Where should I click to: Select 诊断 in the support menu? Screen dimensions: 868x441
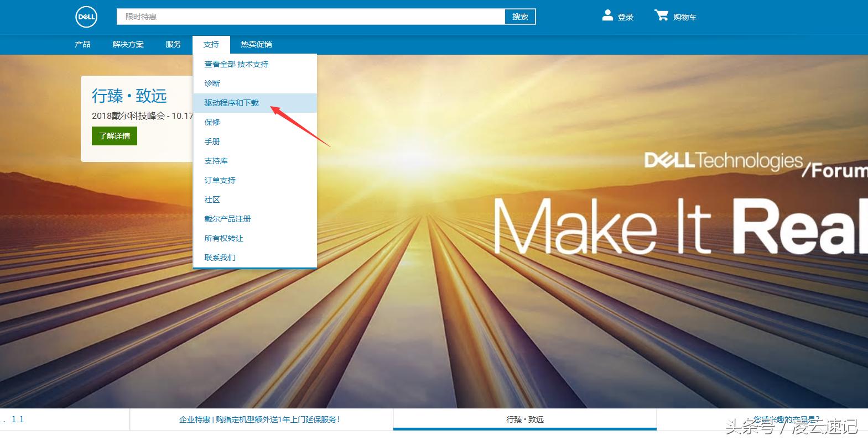tap(254, 83)
